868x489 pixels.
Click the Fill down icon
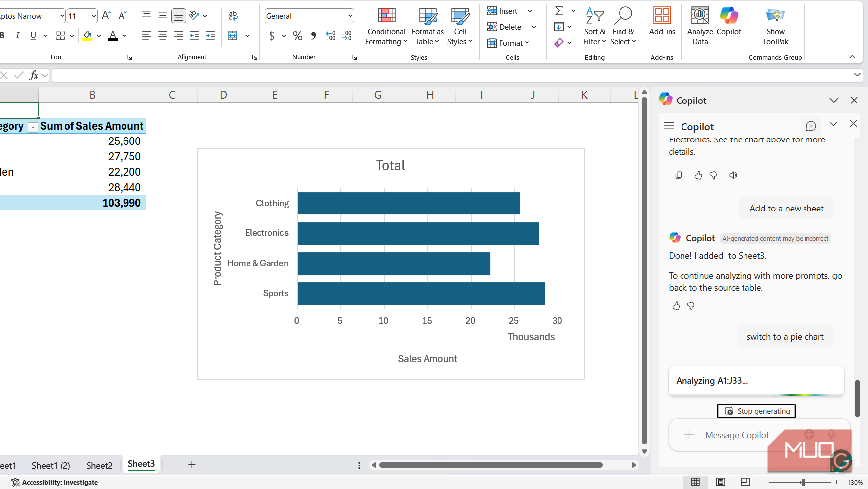[x=559, y=27]
